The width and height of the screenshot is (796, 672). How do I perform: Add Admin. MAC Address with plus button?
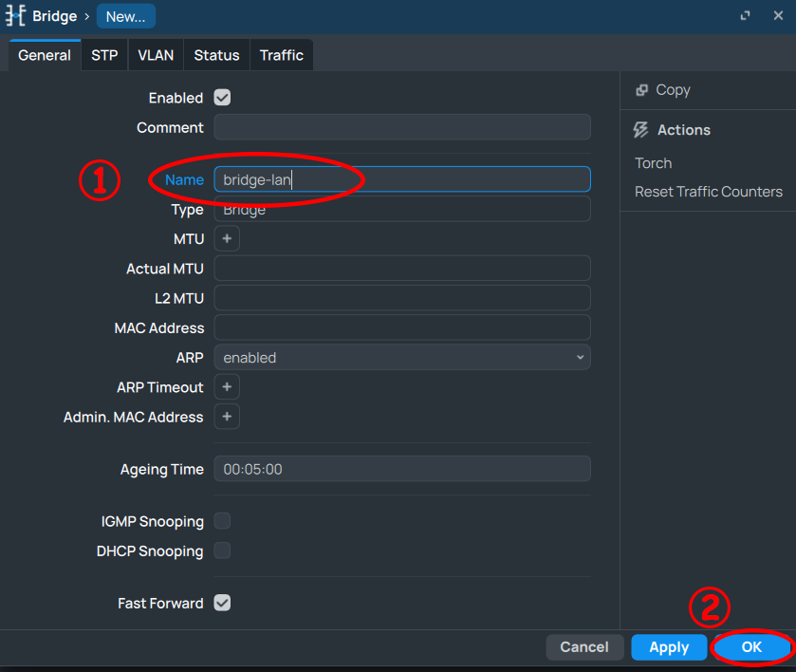coord(227,417)
